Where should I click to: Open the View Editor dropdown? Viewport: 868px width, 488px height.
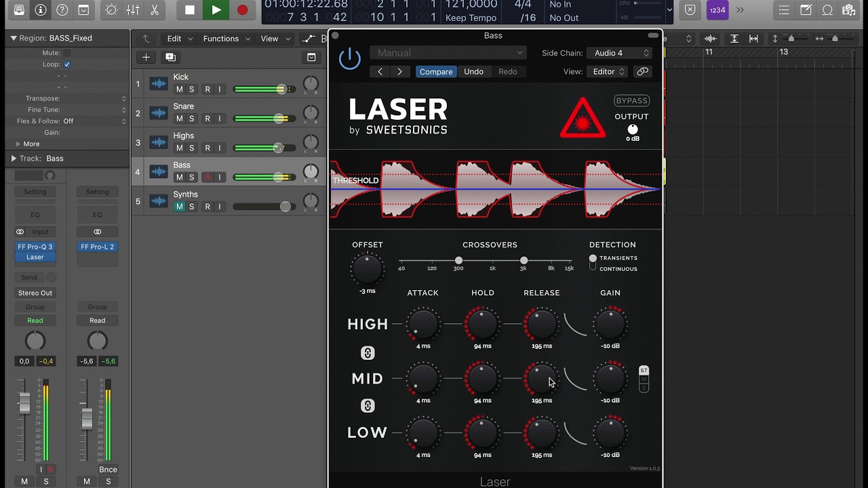coord(607,71)
